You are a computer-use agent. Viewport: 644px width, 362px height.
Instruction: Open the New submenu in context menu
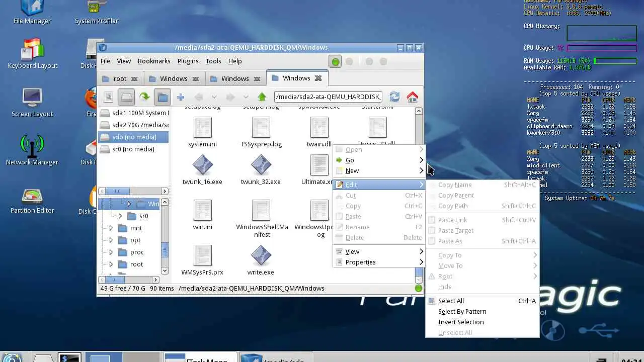coord(379,170)
